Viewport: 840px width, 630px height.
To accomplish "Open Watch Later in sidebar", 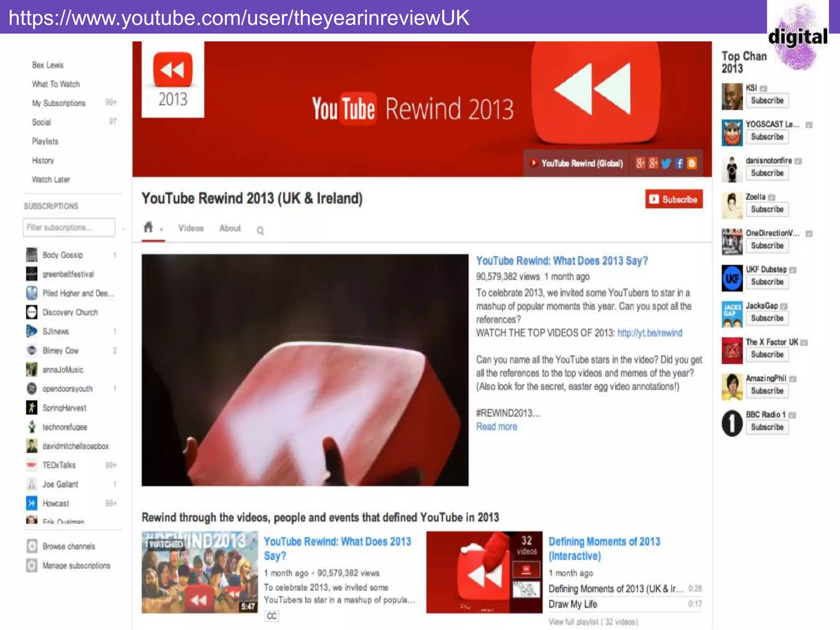I will 51,180.
